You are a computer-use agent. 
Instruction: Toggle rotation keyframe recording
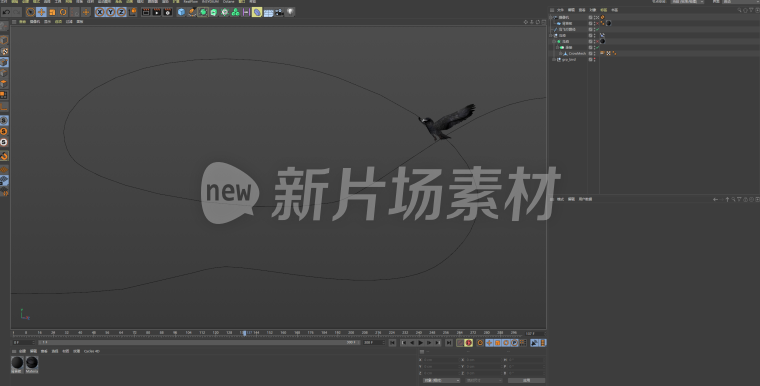tap(506, 343)
